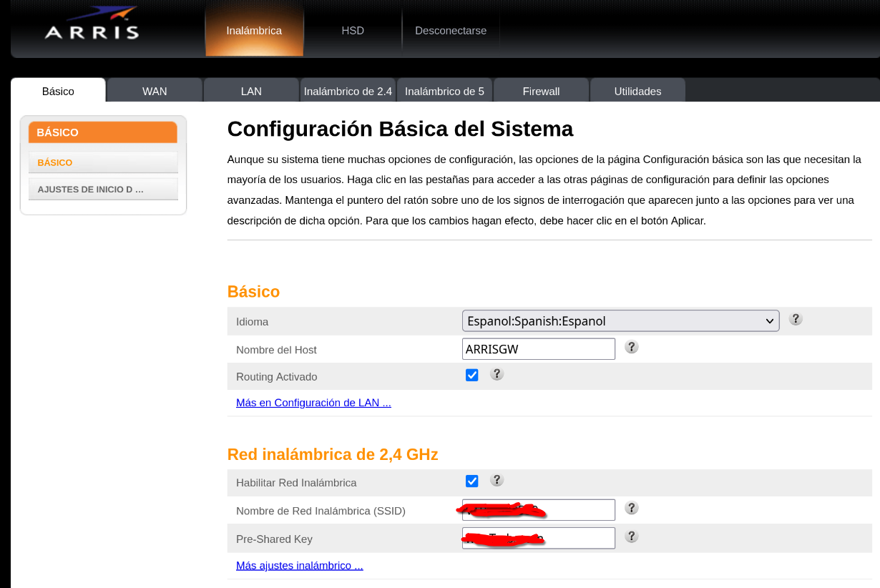Click the Nombre del Host text field
The image size is (880, 588).
(x=538, y=349)
